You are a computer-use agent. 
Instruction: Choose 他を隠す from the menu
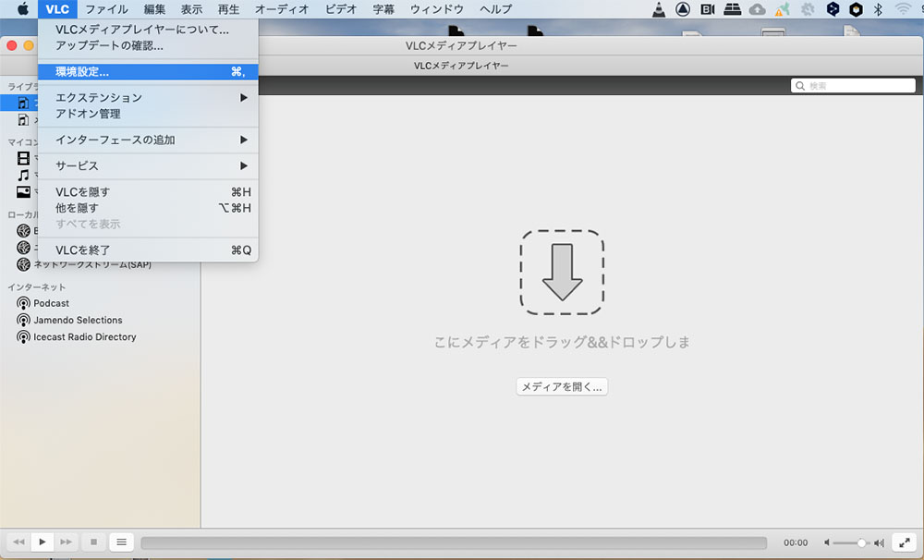pos(148,208)
